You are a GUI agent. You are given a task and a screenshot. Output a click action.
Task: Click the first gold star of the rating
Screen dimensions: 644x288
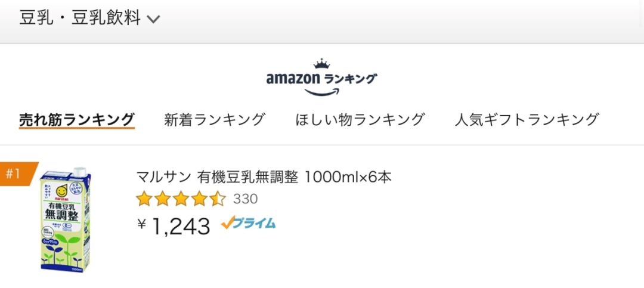click(144, 199)
